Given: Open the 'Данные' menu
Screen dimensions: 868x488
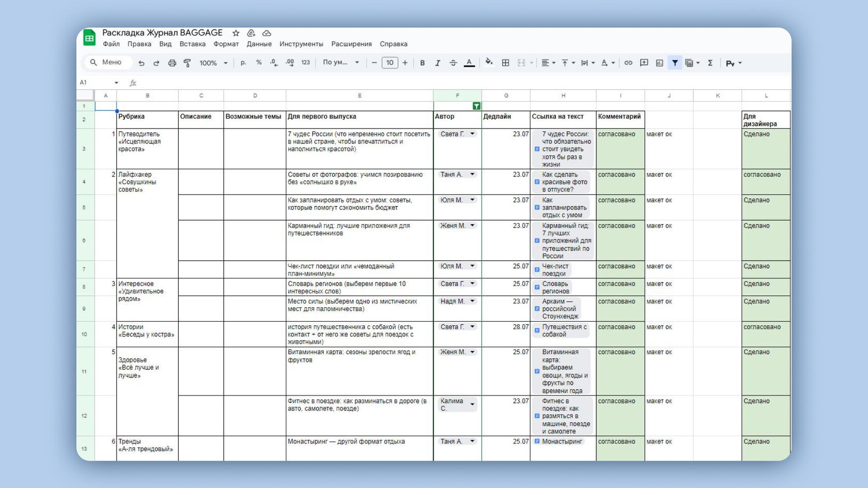Looking at the screenshot, I should (x=259, y=44).
